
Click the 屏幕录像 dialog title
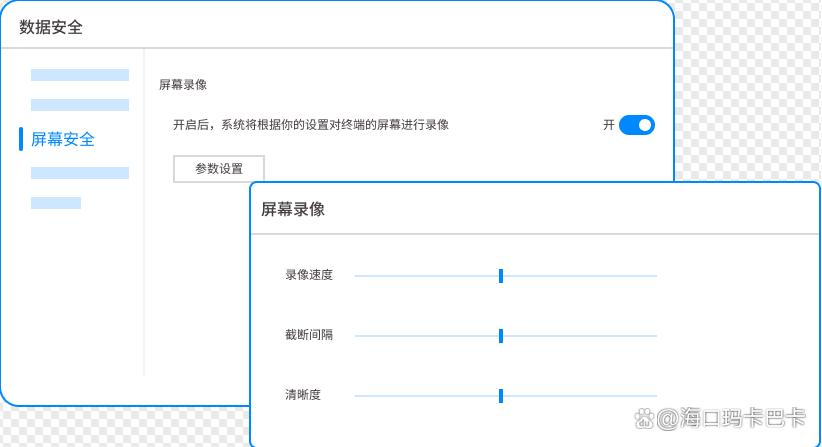[x=293, y=209]
